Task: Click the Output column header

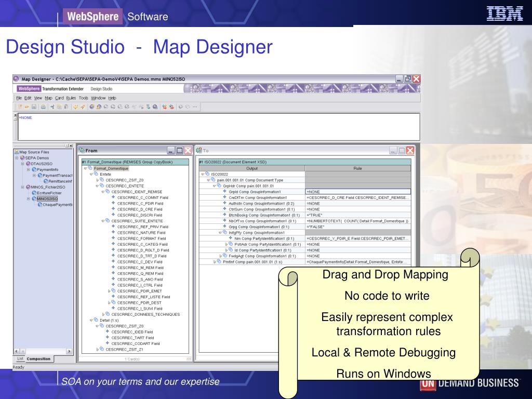Action: coord(252,168)
